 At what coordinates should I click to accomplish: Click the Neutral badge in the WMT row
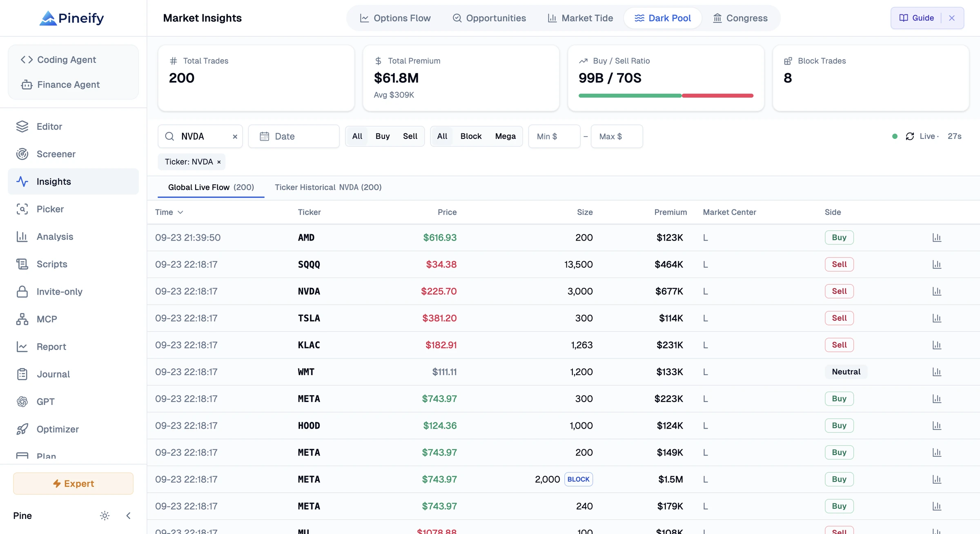point(846,372)
